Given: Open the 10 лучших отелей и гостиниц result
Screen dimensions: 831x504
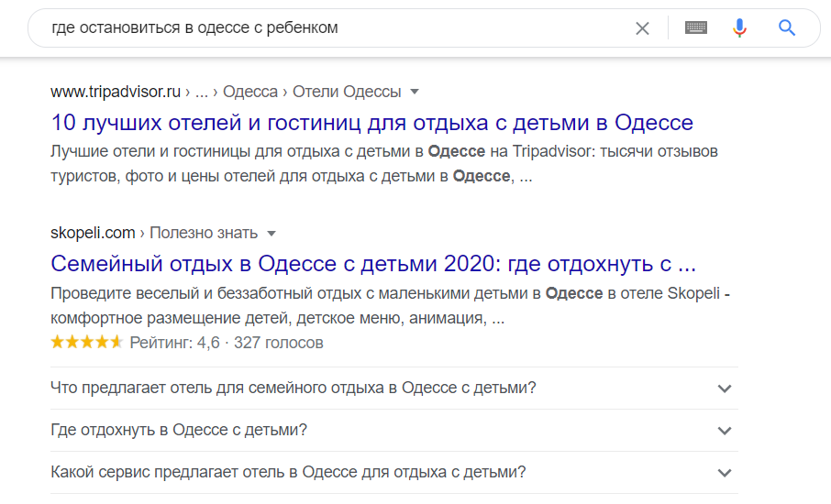Looking at the screenshot, I should point(372,123).
